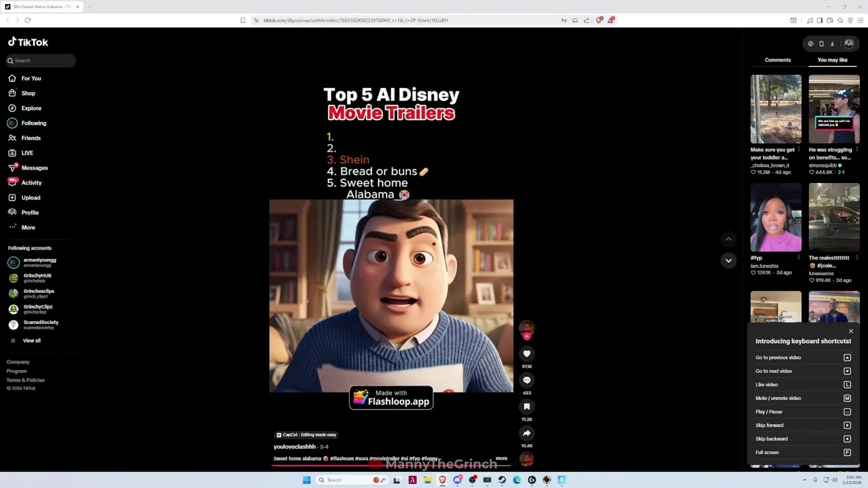Share the video with arrow icon

point(527,433)
